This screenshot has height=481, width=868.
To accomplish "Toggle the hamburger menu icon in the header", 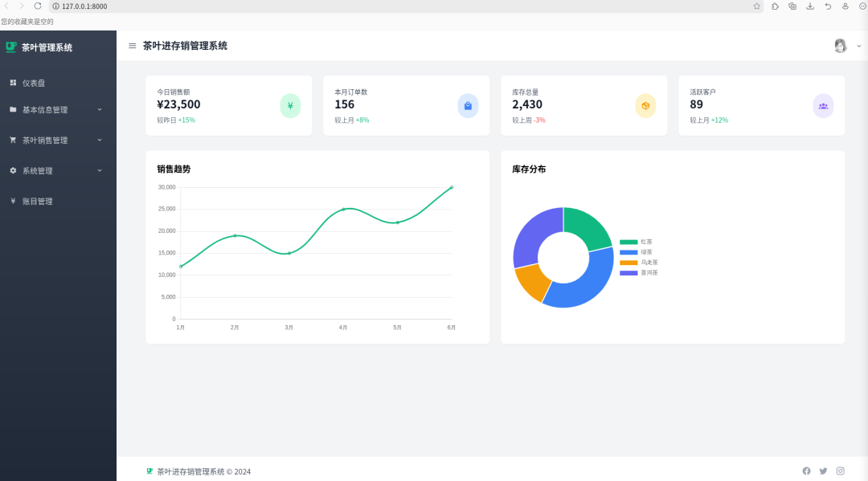I will 133,46.
